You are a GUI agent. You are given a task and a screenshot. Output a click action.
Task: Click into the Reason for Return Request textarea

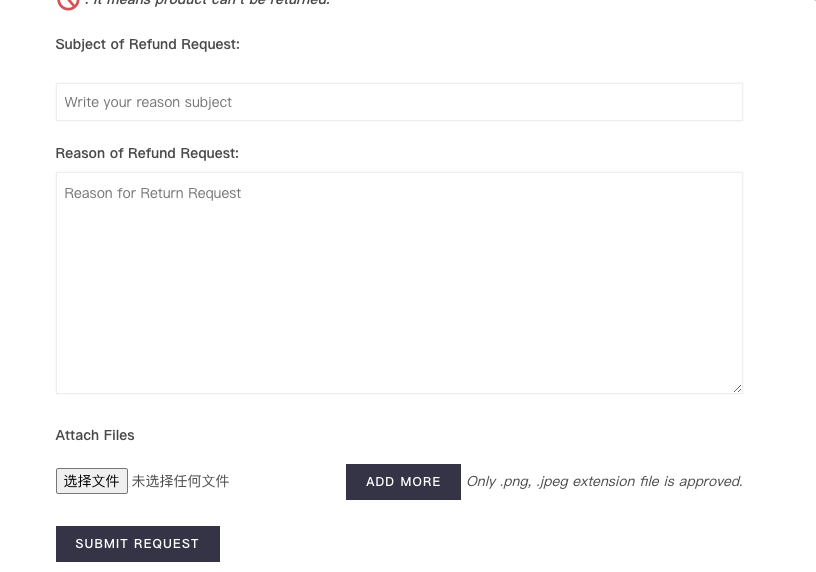click(399, 282)
